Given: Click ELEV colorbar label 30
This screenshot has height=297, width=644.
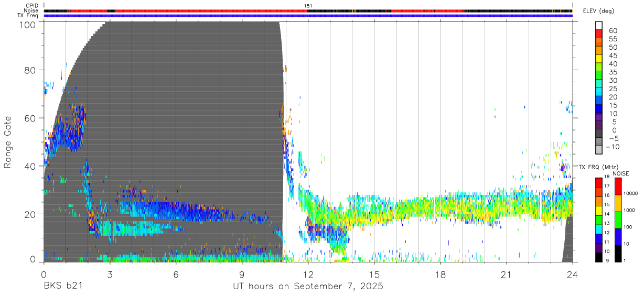Looking at the screenshot, I should coord(612,80).
